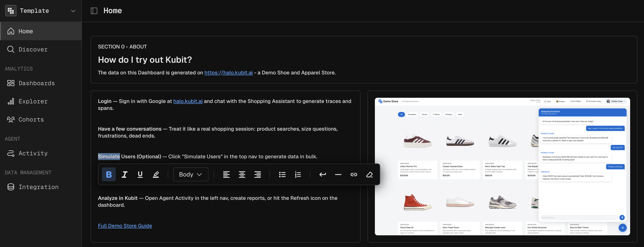This screenshot has height=247, width=644.
Task: Follow the halo.kubit.ai link in Login step
Action: pos(188,101)
